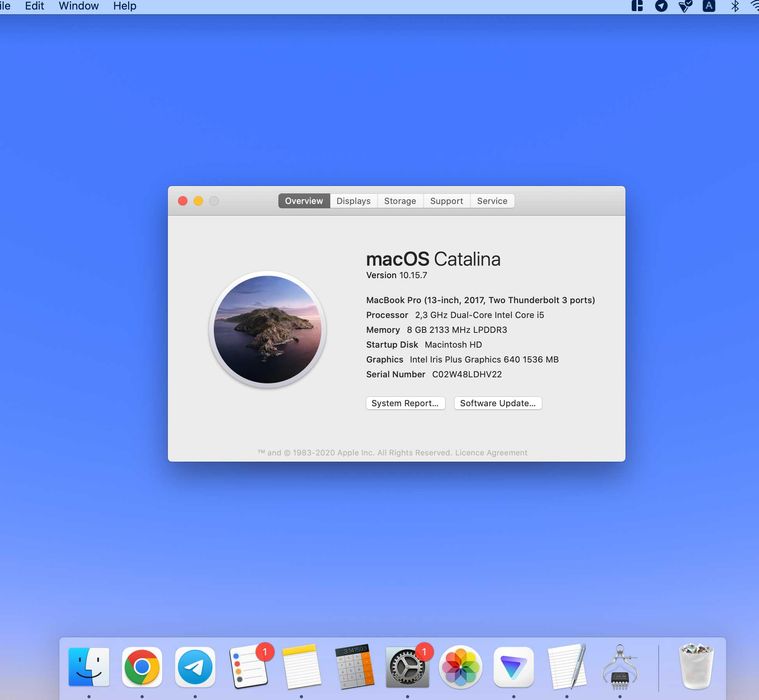Click graphics value 'Intel Iris Plus Graphics 640'
759x700 pixels.
tap(464, 360)
